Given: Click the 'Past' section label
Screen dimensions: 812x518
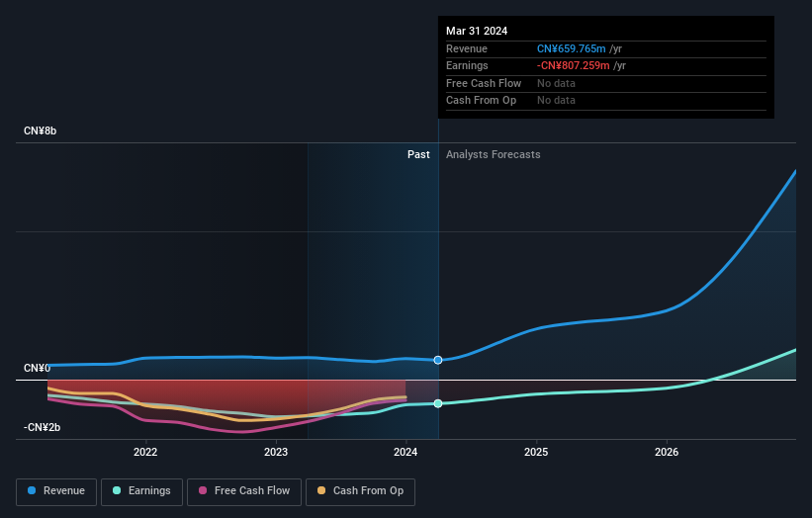Looking at the screenshot, I should point(418,154).
